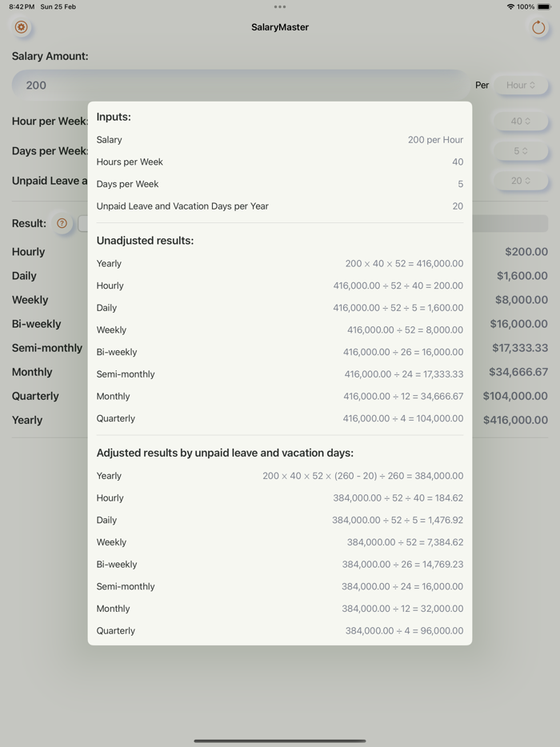Tap the $8,000.00 weekly result in background
This screenshot has height=747, width=560.
[x=522, y=300]
